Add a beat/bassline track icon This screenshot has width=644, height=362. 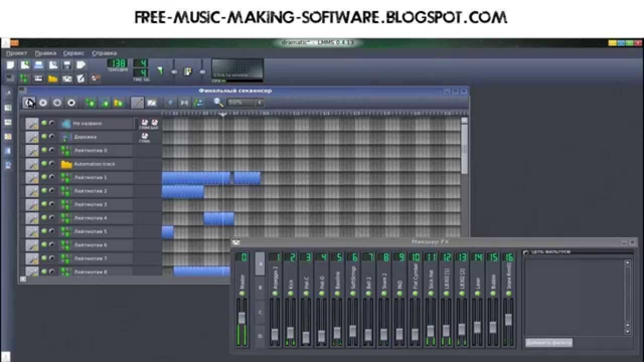pyautogui.click(x=91, y=103)
